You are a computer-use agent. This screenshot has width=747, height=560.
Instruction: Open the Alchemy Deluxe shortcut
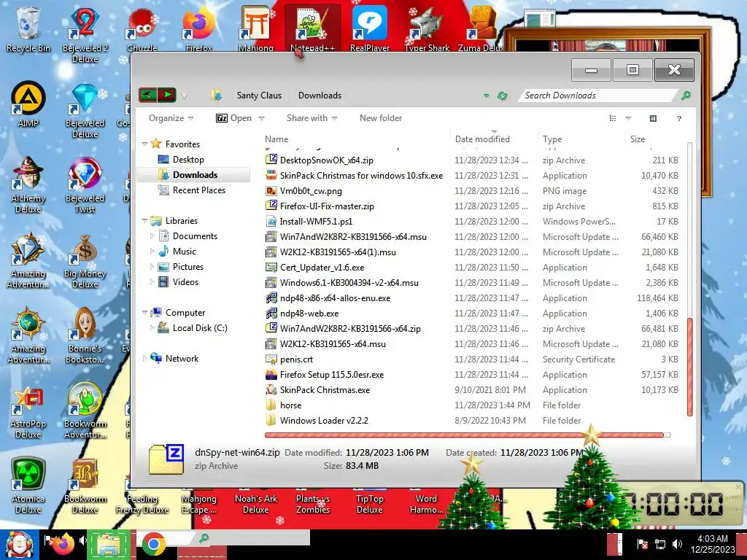[x=28, y=184]
